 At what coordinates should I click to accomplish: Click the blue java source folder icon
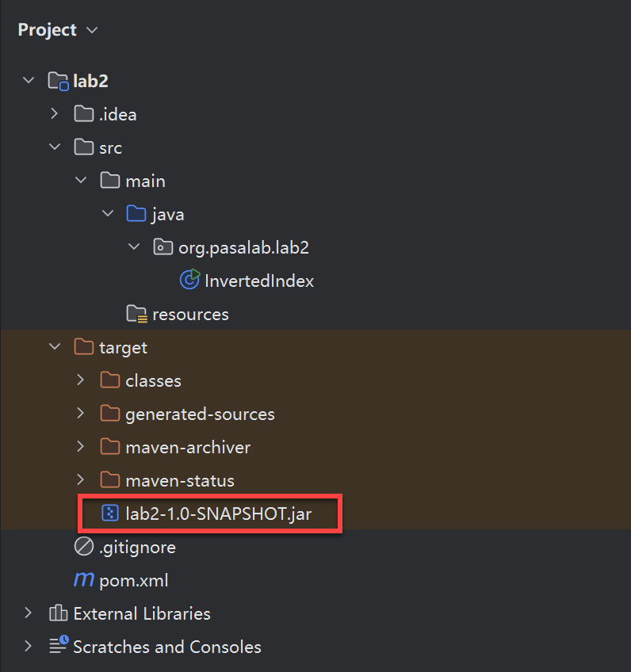click(136, 213)
